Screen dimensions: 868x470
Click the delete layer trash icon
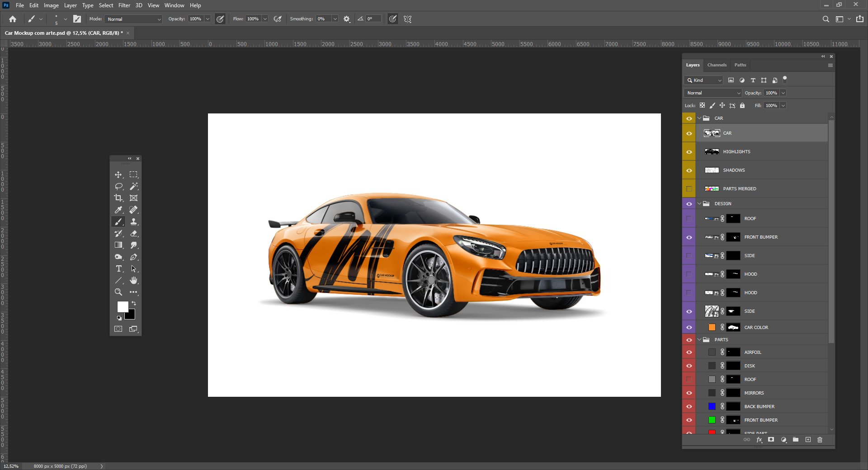pyautogui.click(x=820, y=440)
